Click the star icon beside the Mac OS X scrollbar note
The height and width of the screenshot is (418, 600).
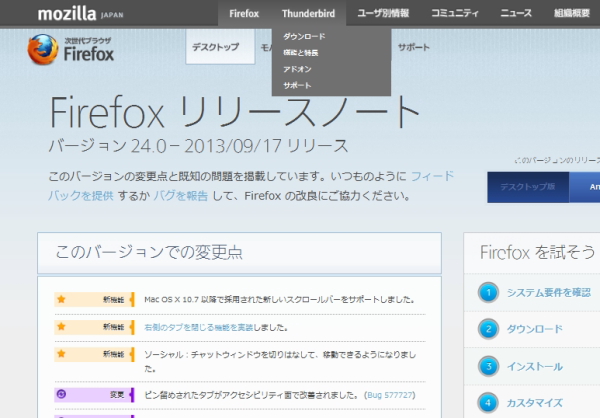[62, 299]
